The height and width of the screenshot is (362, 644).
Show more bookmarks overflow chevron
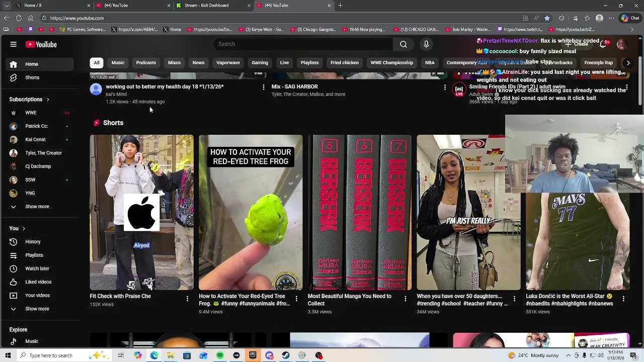point(632,30)
